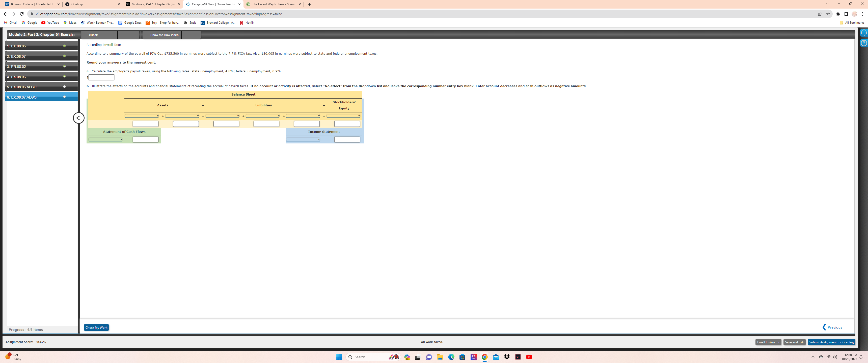Reload the page with refresh icon
Image resolution: width=868 pixels, height=363 pixels.
[x=21, y=14]
